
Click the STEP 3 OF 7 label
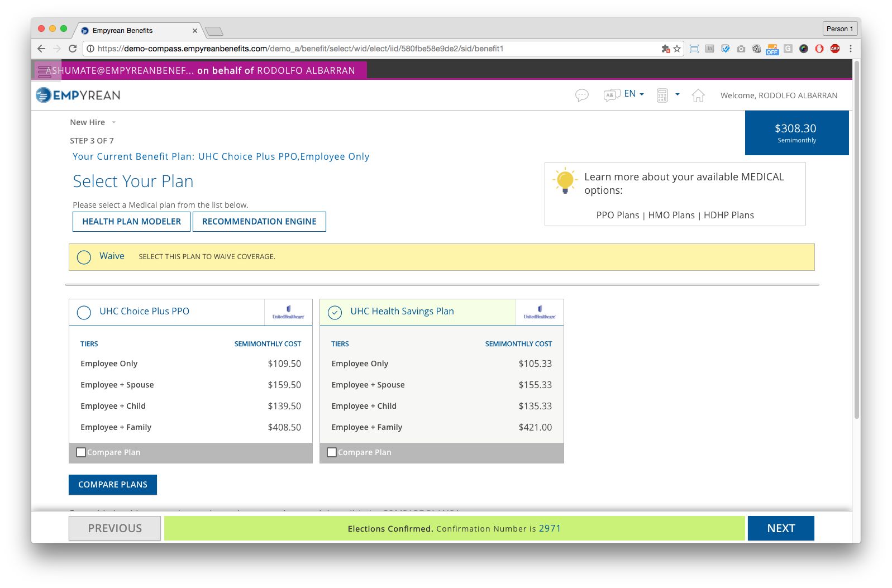[x=92, y=141]
